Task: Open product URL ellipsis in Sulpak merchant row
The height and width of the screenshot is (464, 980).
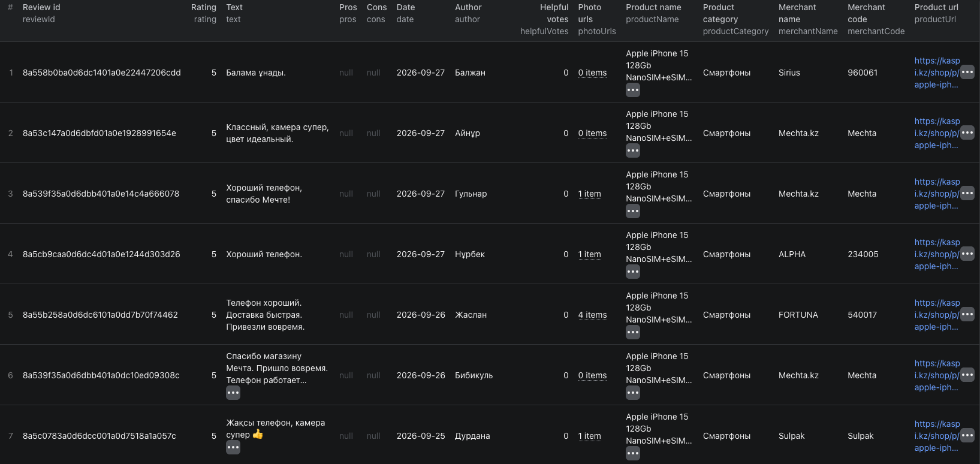Action: click(x=967, y=435)
